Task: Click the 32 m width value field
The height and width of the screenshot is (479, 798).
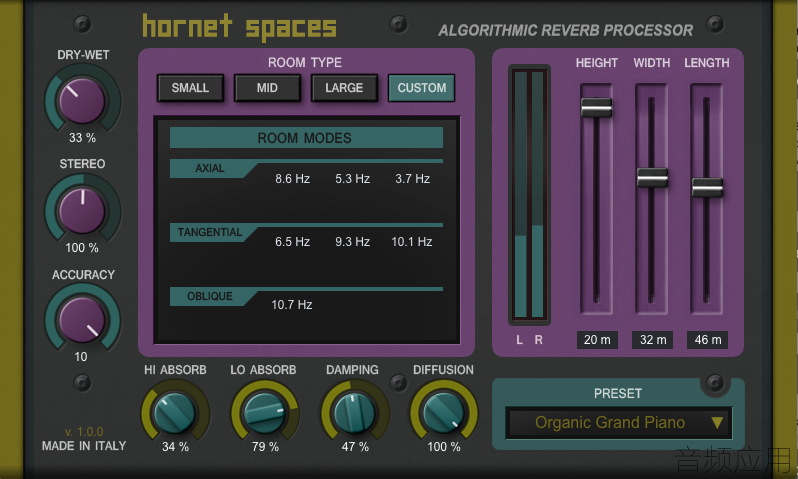Action: 652,340
